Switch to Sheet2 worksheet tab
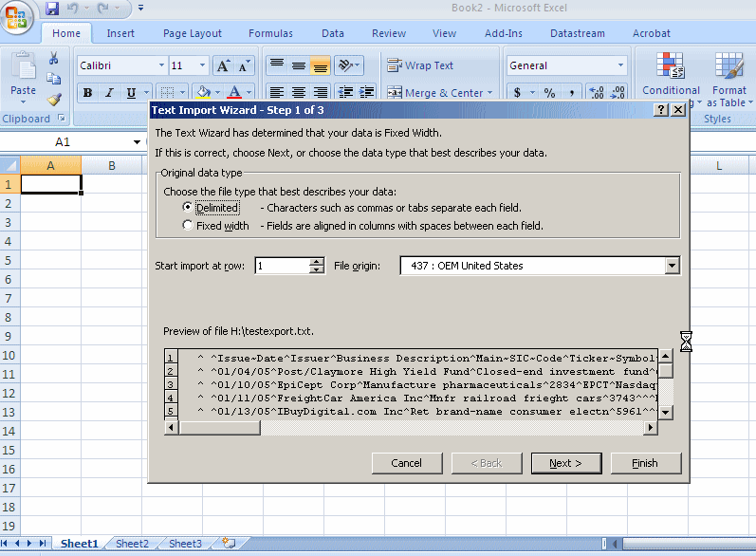This screenshot has height=556, width=756. (x=132, y=544)
